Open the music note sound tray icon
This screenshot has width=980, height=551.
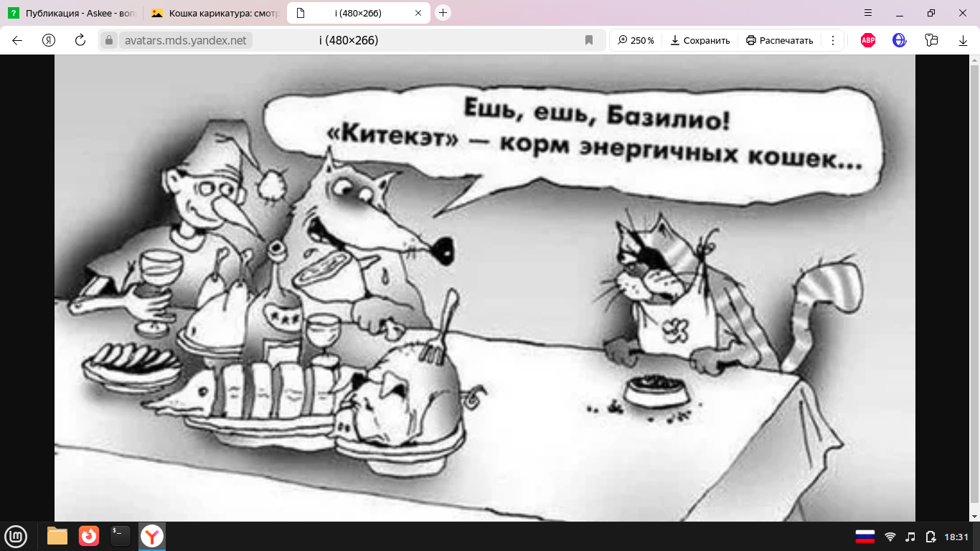910,537
